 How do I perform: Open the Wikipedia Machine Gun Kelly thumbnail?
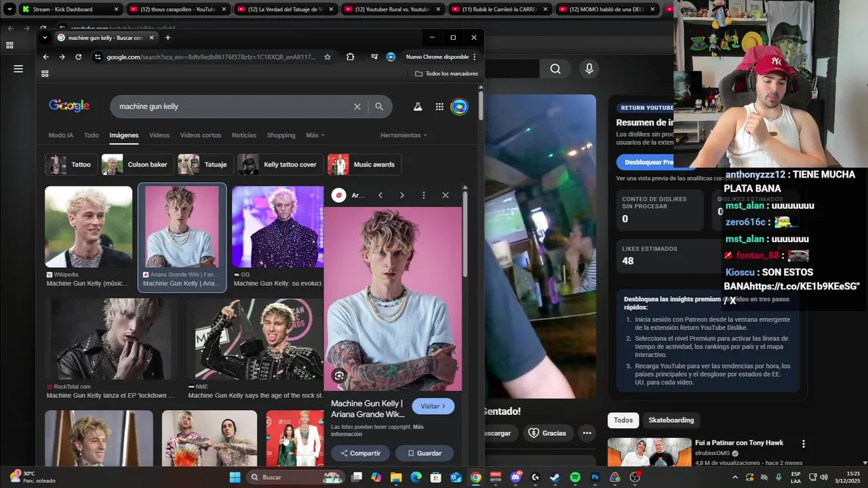point(88,226)
